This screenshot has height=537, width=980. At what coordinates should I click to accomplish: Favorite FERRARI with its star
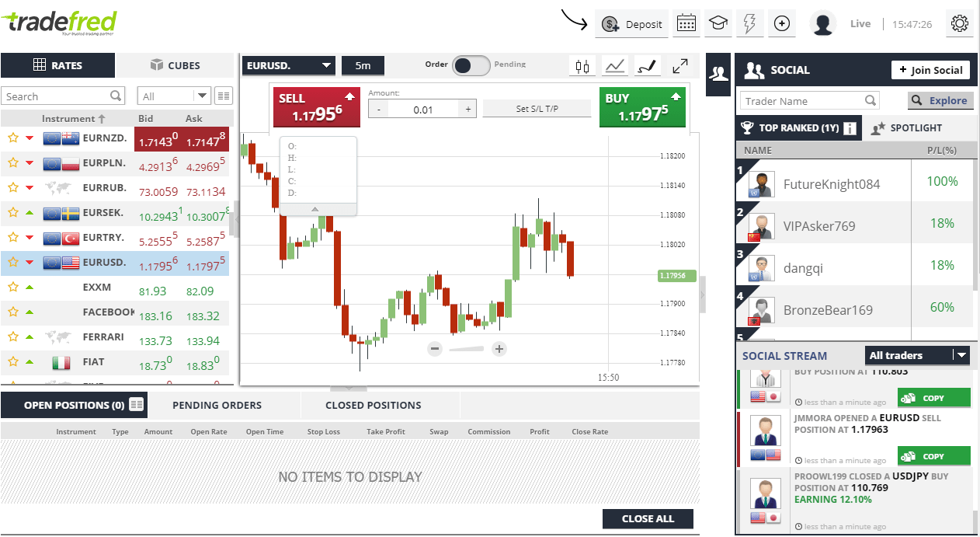pyautogui.click(x=12, y=337)
